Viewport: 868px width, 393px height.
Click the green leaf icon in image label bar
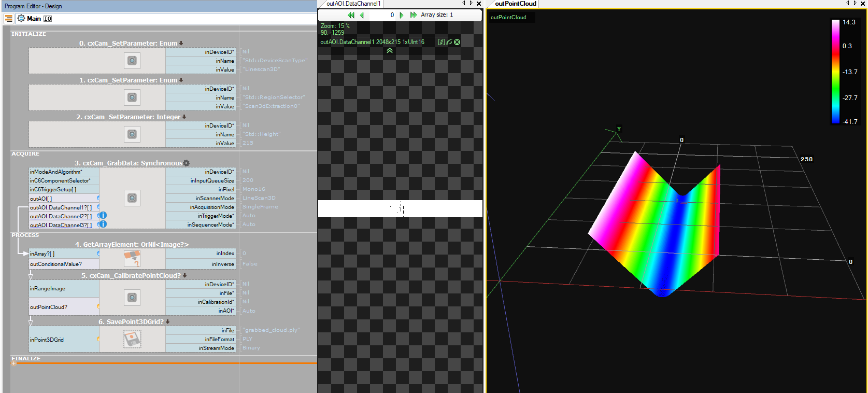[449, 42]
